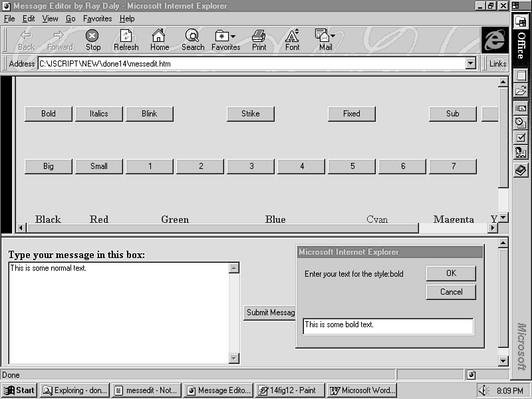Choose the Blue color label
Image resolution: width=532 pixels, height=399 pixels.
point(275,219)
